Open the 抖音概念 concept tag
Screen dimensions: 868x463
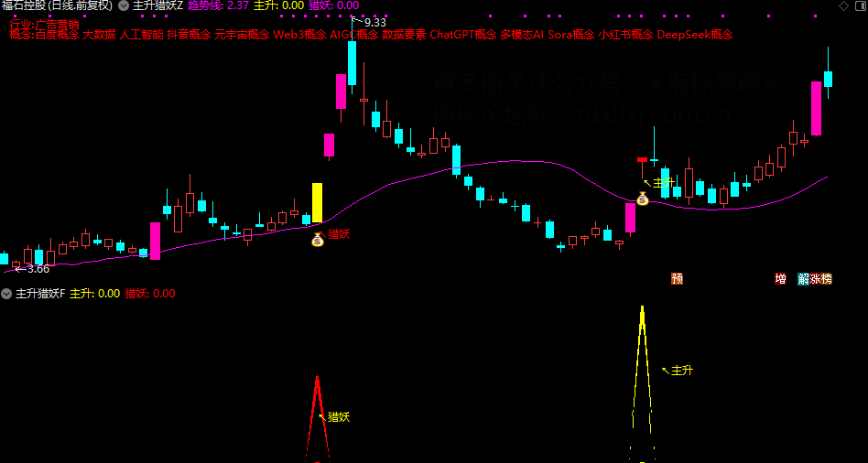pyautogui.click(x=189, y=35)
